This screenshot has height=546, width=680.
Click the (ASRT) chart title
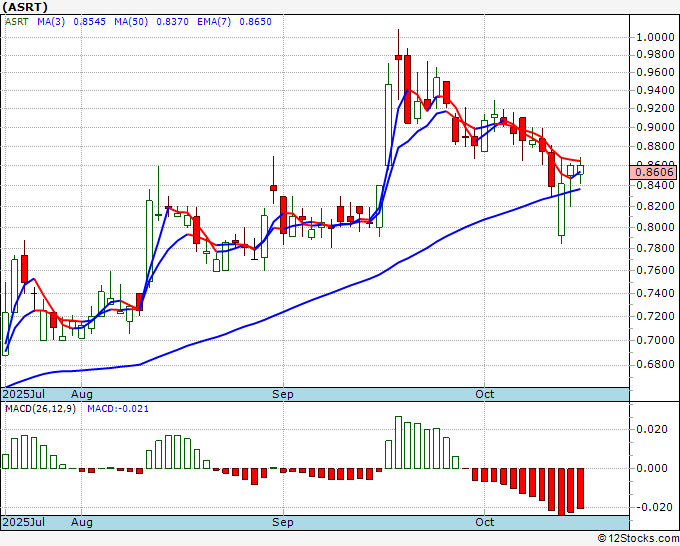[25, 7]
